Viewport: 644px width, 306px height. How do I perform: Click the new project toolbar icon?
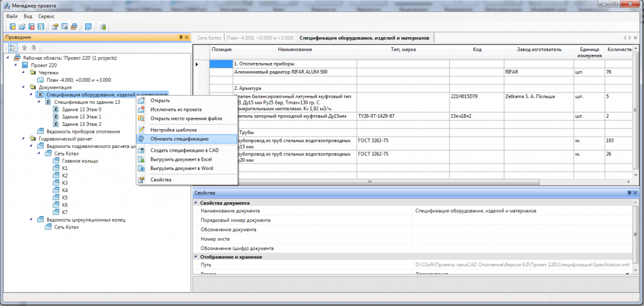(13, 26)
